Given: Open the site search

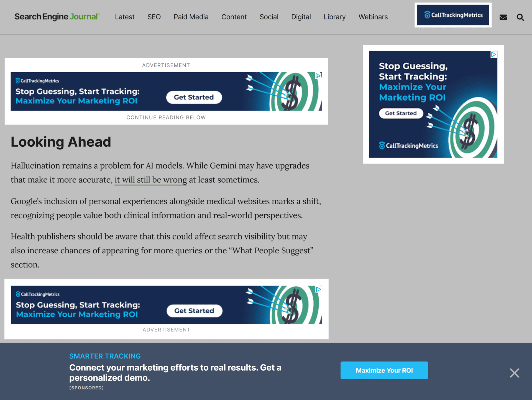Looking at the screenshot, I should pyautogui.click(x=520, y=17).
